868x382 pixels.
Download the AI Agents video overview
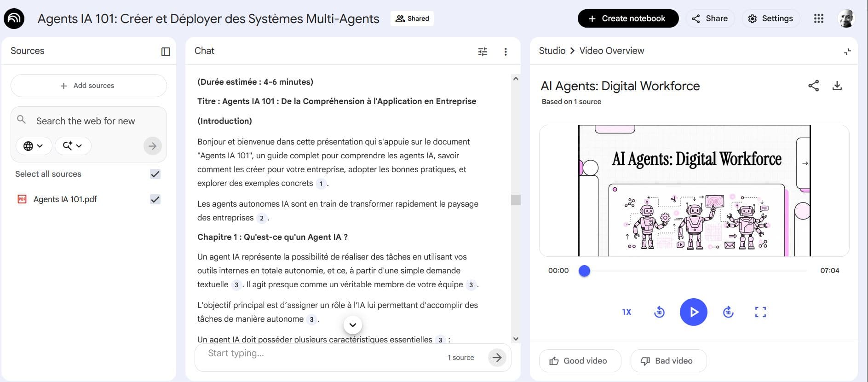coord(837,86)
